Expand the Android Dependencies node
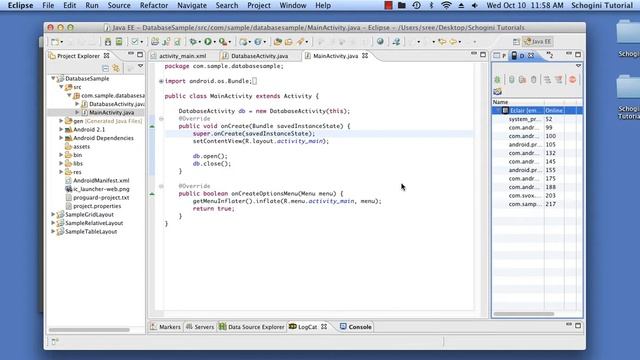Screen dimensions: 640x360 click(61, 138)
